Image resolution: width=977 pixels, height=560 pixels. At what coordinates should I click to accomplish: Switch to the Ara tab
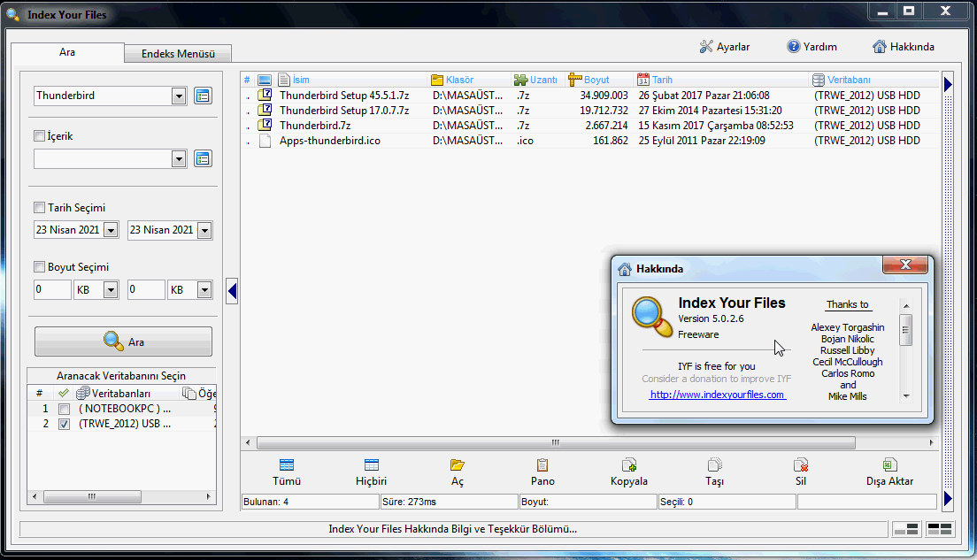point(67,52)
